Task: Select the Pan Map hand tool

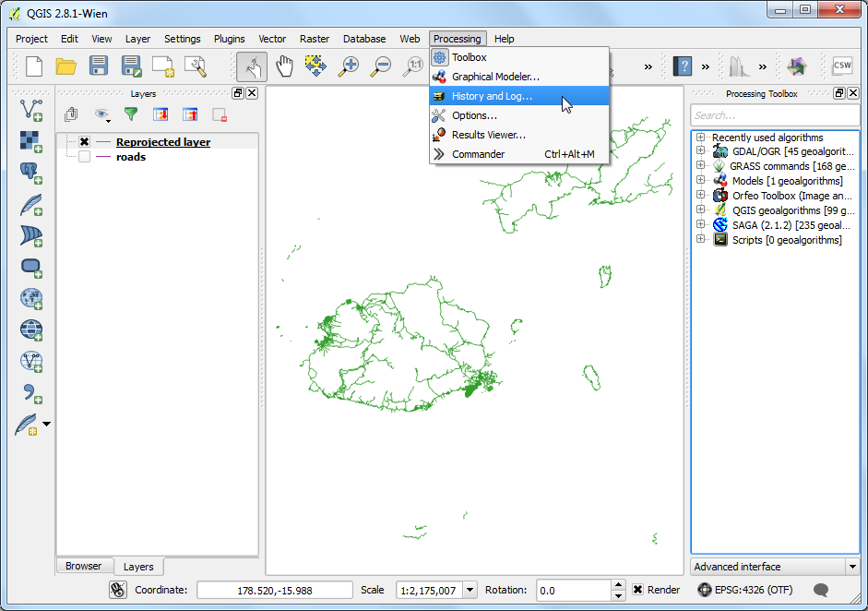Action: (285, 66)
